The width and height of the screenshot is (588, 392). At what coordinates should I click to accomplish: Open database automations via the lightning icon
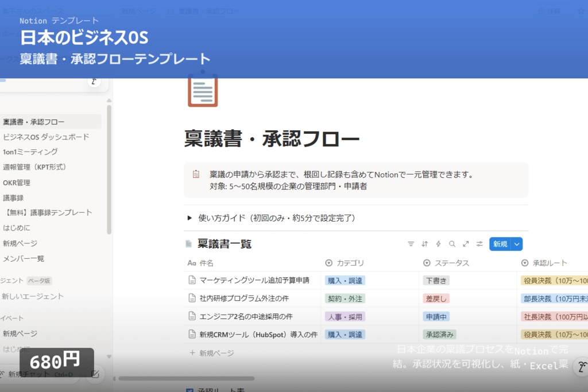(x=438, y=244)
